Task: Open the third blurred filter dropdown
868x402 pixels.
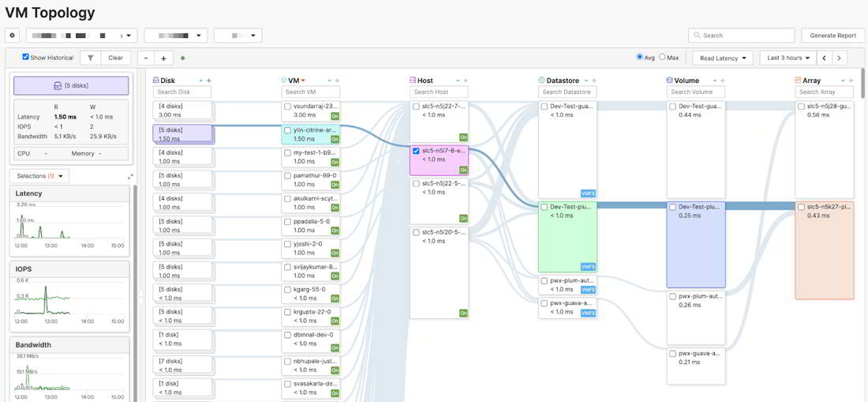Action: coord(238,36)
